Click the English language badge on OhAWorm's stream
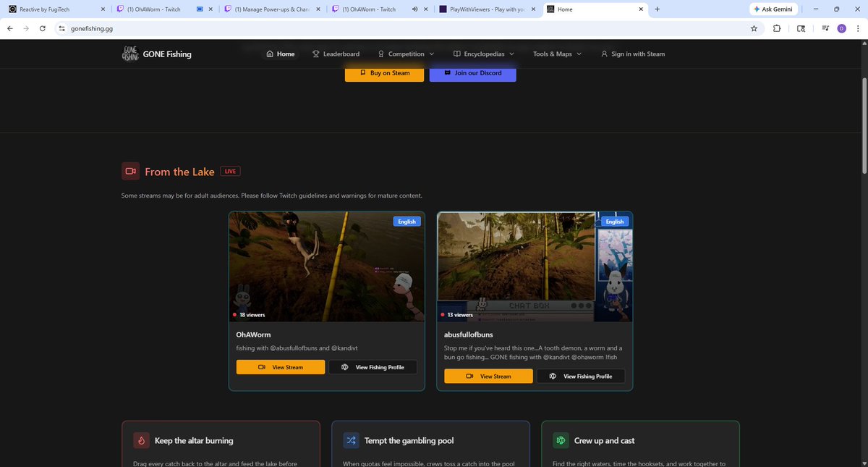Image resolution: width=868 pixels, height=467 pixels. point(407,221)
